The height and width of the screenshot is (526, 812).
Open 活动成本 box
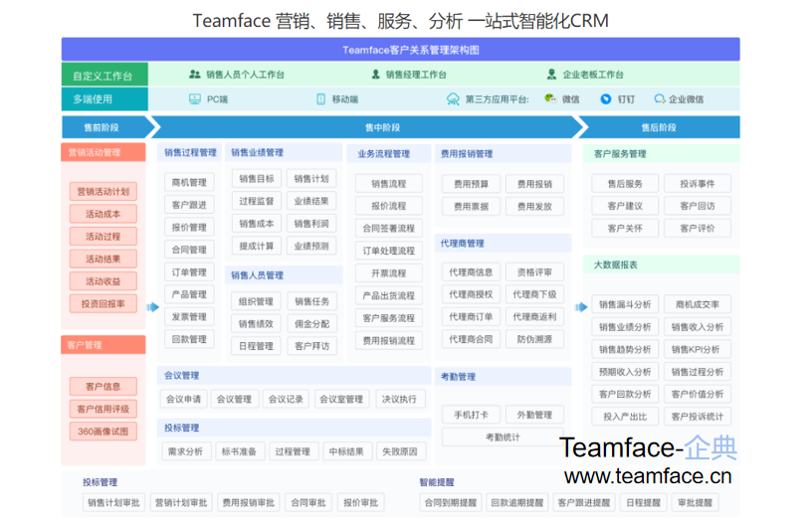click(103, 214)
